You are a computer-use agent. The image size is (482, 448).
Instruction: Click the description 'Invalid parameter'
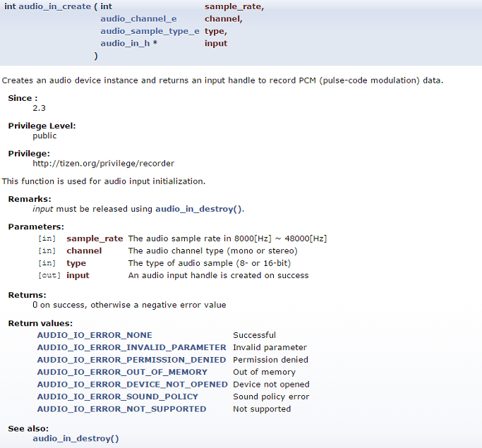(x=270, y=348)
